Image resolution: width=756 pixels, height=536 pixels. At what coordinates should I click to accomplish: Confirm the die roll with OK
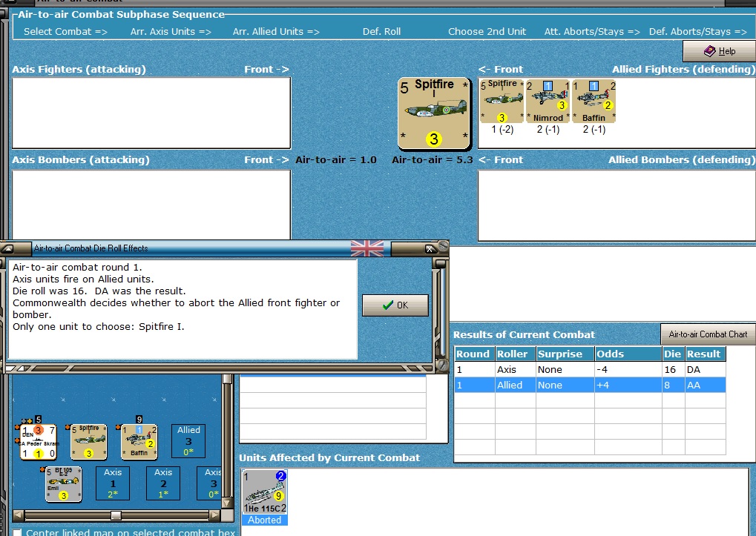tap(395, 305)
